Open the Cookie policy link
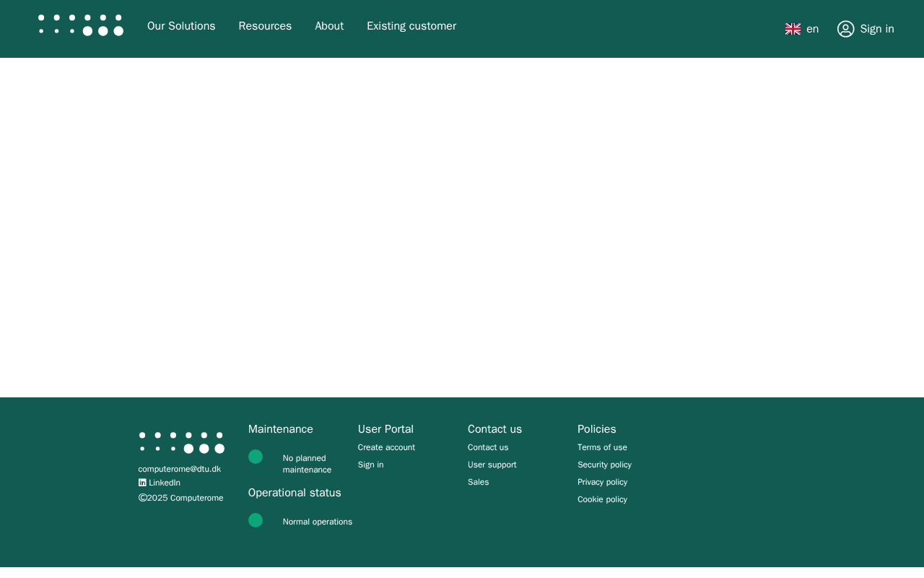 point(602,499)
